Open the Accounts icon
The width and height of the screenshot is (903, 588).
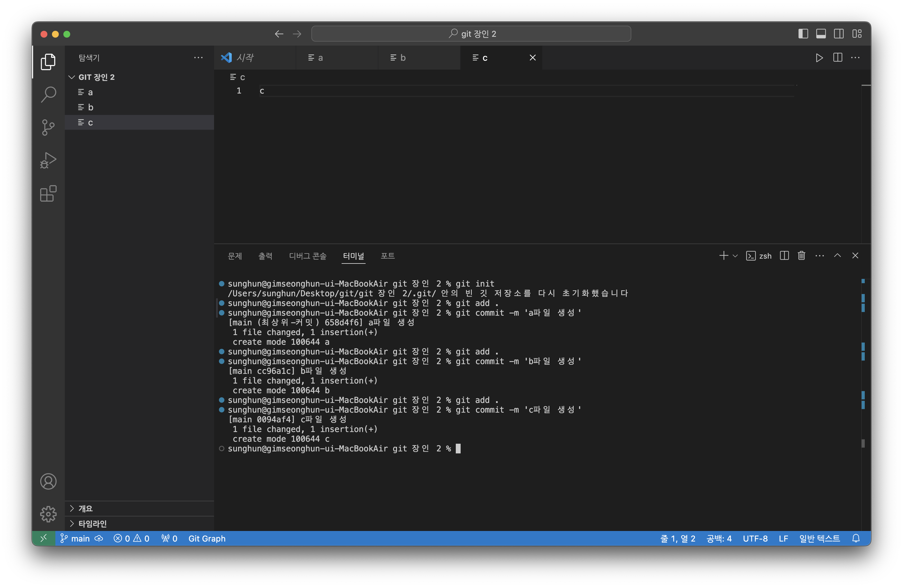tap(48, 481)
